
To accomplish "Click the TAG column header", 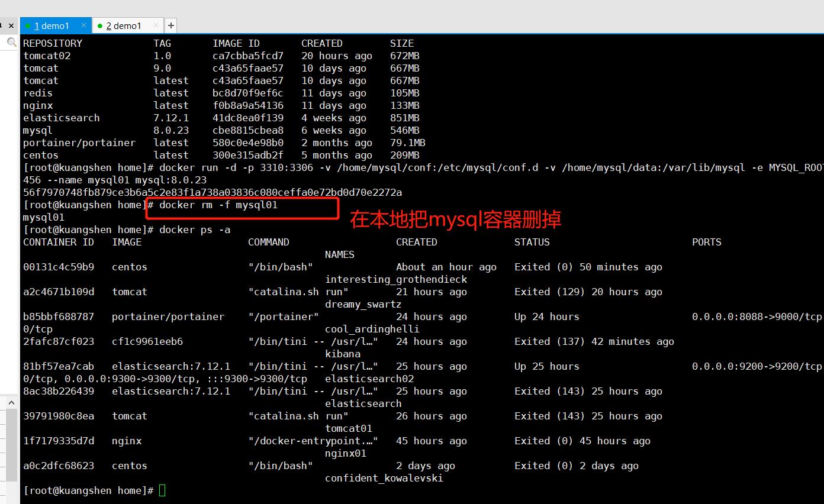I will click(162, 43).
